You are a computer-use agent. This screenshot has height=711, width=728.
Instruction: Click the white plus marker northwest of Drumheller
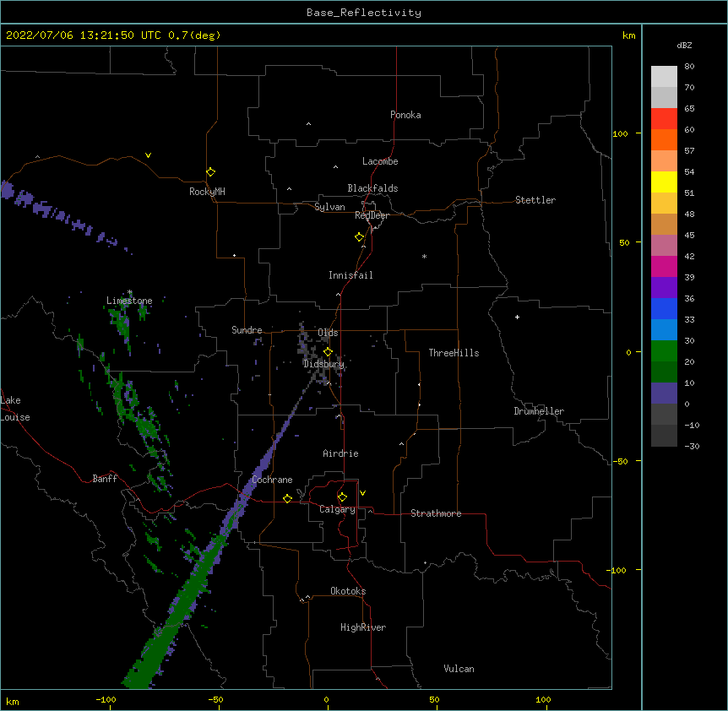click(517, 317)
